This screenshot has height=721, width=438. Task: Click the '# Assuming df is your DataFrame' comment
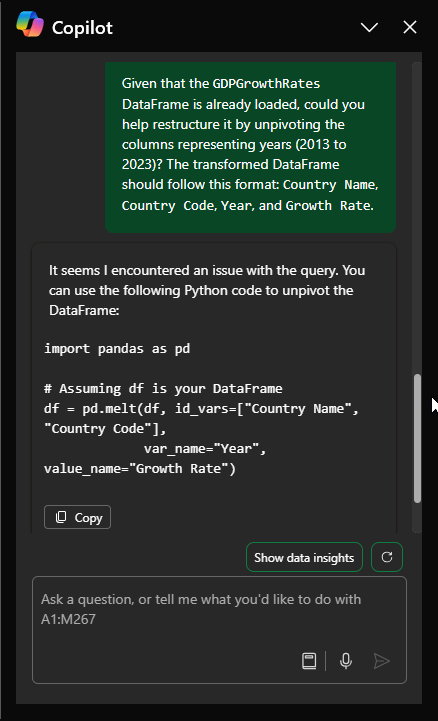163,389
